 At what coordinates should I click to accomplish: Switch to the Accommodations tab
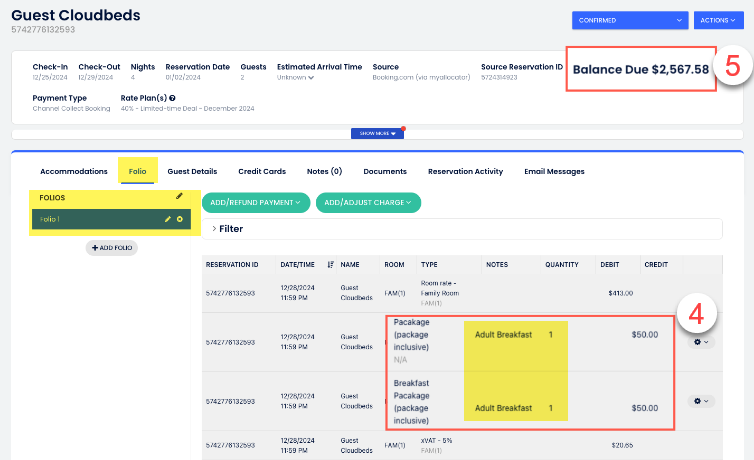point(74,171)
